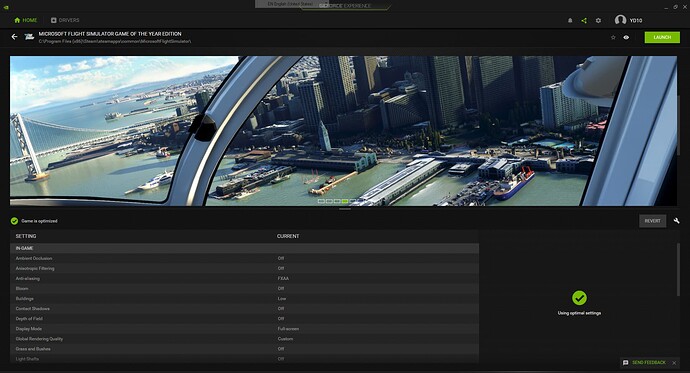Launch Microsoft Flight Simulator
This screenshot has height=373, width=690.
(x=662, y=37)
